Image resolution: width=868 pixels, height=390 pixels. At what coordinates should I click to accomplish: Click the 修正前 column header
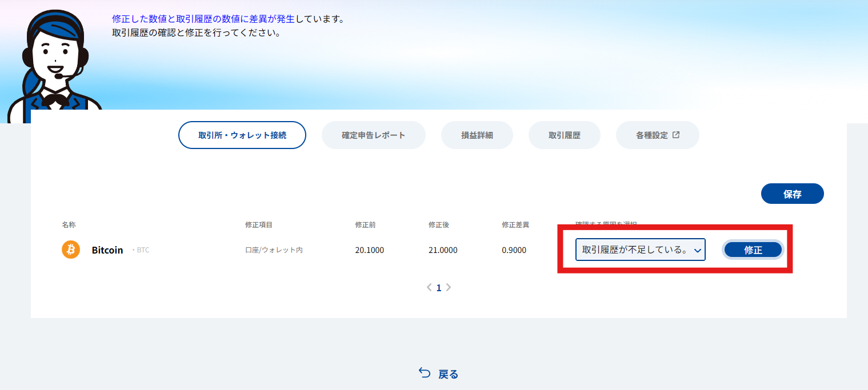tap(365, 225)
